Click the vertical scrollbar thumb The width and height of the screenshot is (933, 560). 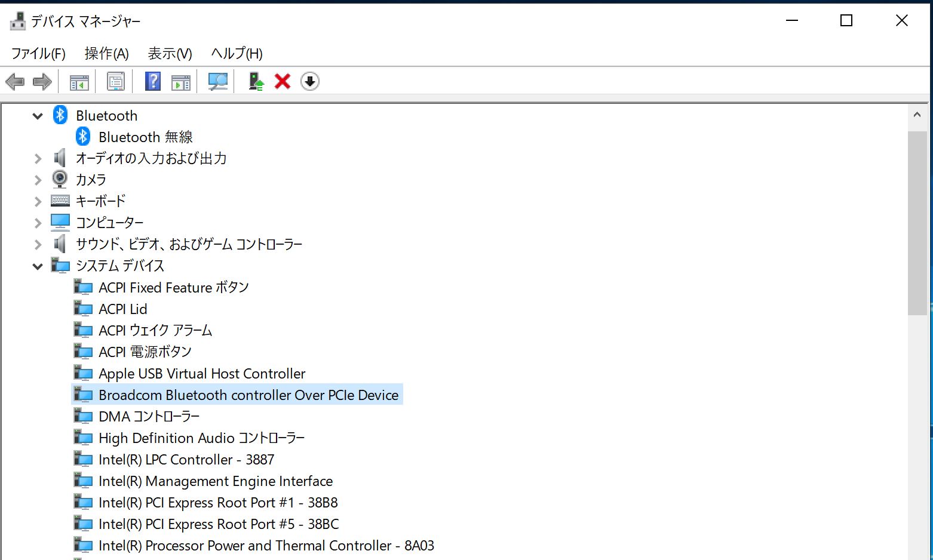coord(917,223)
